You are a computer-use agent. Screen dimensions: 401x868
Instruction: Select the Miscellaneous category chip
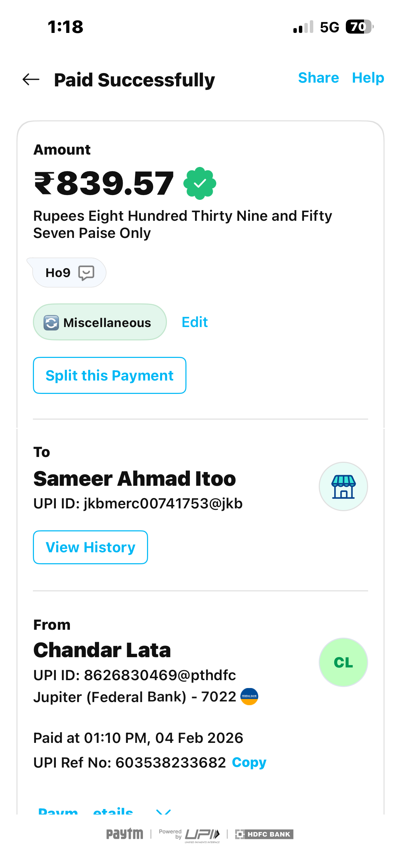[100, 322]
